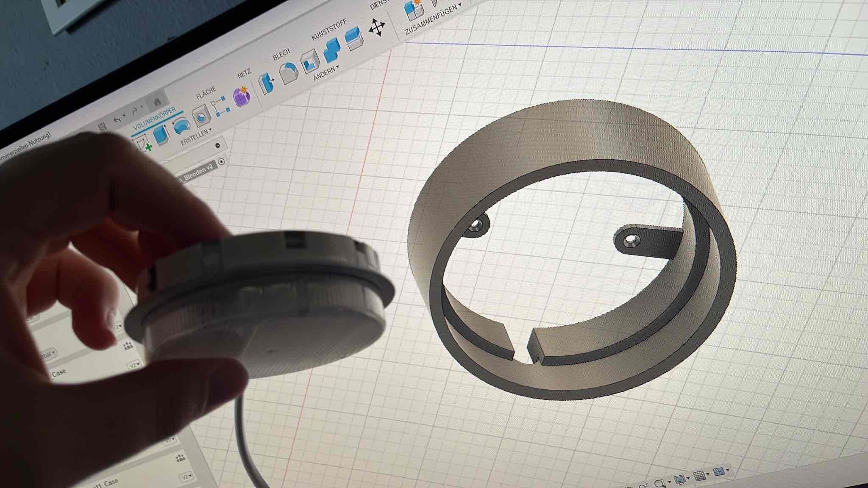Viewport: 868px width, 488px height.
Task: Select the Move/Copy arrows icon
Action: (x=377, y=28)
